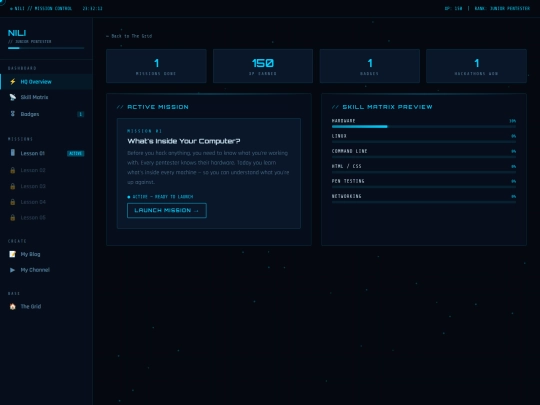
Task: Select locked Lesson 03
Action: [x=46, y=186]
